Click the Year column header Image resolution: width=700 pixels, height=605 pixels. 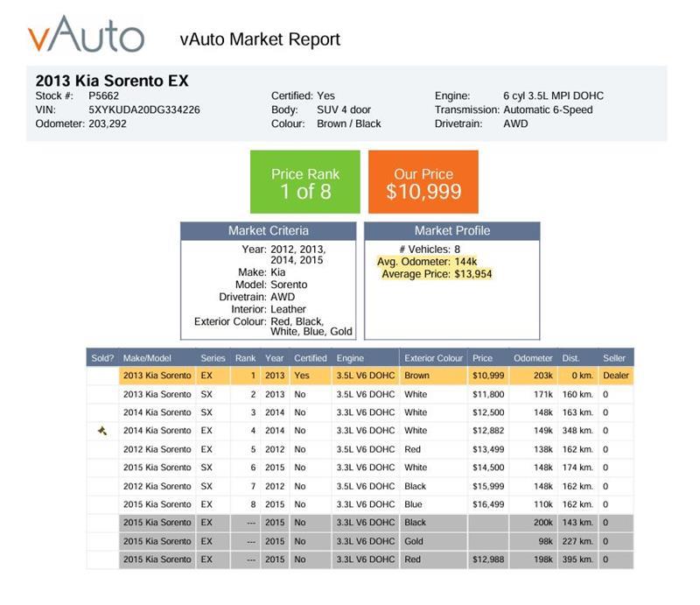click(274, 358)
